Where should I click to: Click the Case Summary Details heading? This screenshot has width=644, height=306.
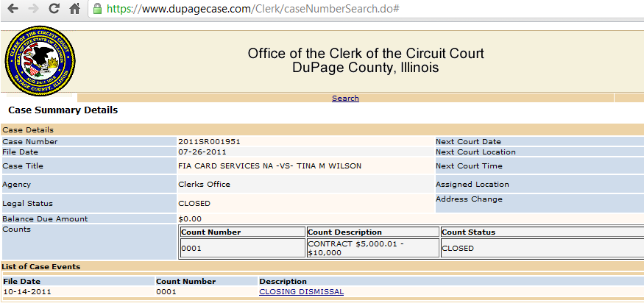coord(63,110)
